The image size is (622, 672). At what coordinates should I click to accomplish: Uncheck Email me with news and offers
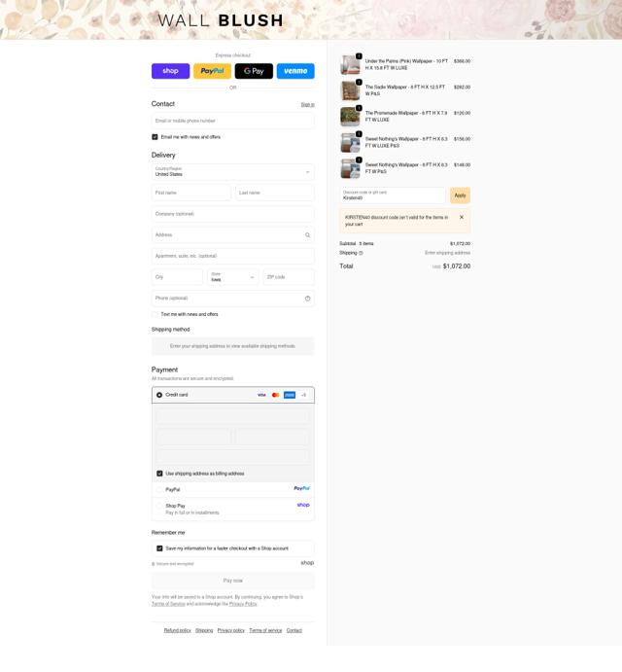point(155,137)
